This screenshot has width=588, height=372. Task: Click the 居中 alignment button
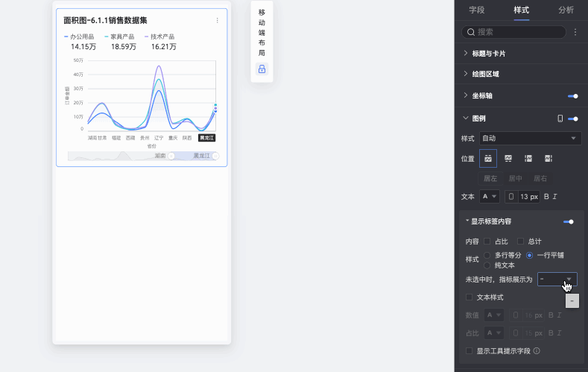[515, 178]
